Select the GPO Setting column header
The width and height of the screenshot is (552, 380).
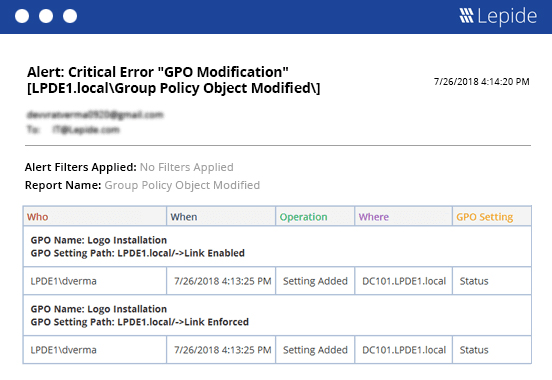coord(492,216)
